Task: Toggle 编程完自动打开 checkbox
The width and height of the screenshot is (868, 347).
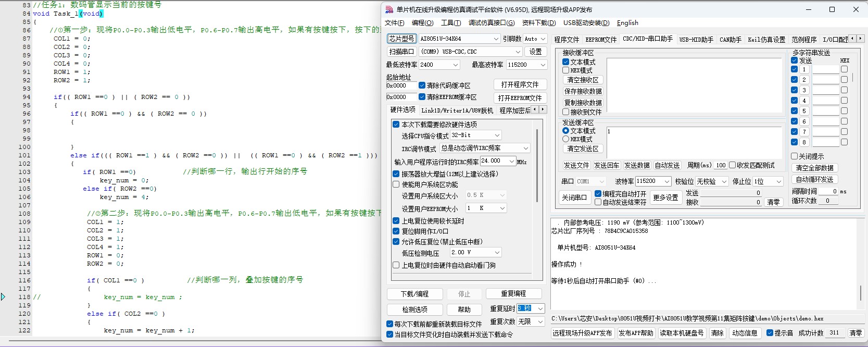Action: tap(598, 194)
